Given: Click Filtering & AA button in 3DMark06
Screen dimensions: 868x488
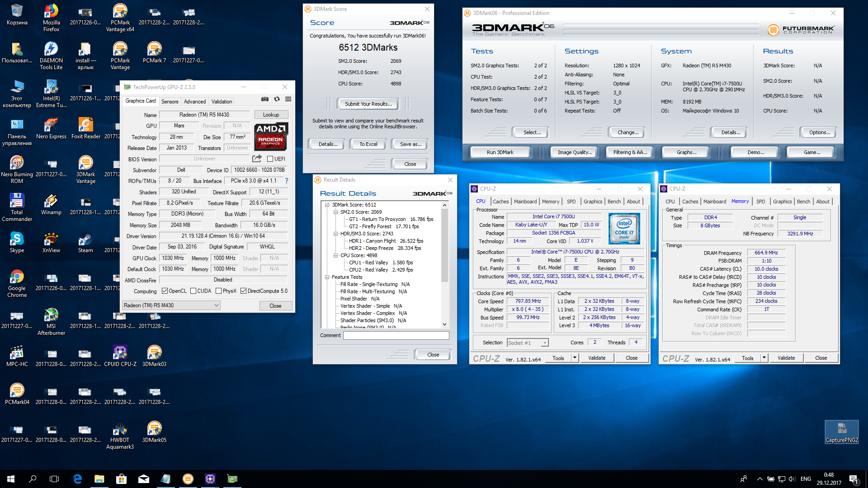Looking at the screenshot, I should tap(630, 152).
